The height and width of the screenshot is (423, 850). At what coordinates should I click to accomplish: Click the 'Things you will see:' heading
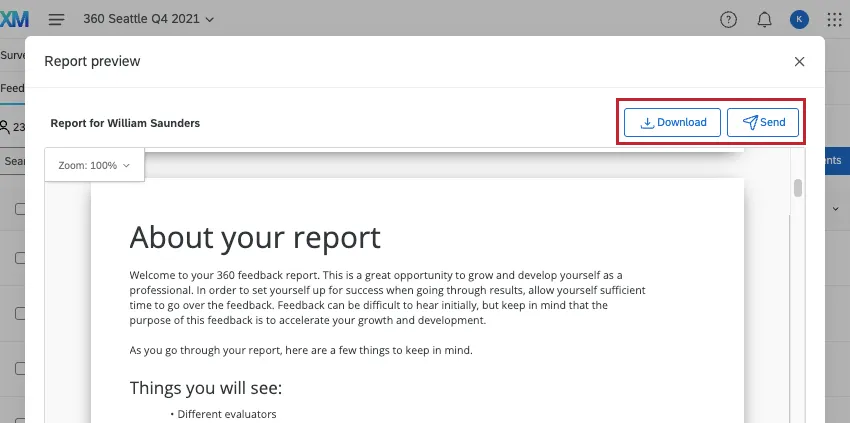(206, 388)
